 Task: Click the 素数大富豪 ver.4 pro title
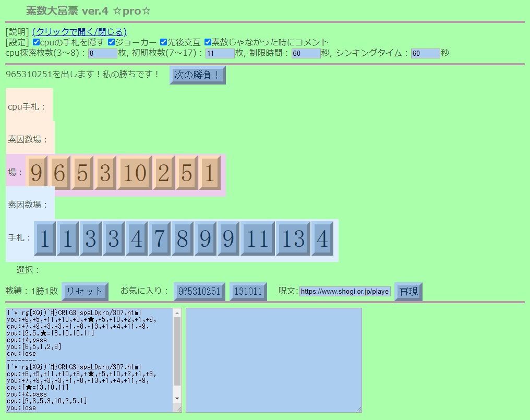[x=88, y=11]
